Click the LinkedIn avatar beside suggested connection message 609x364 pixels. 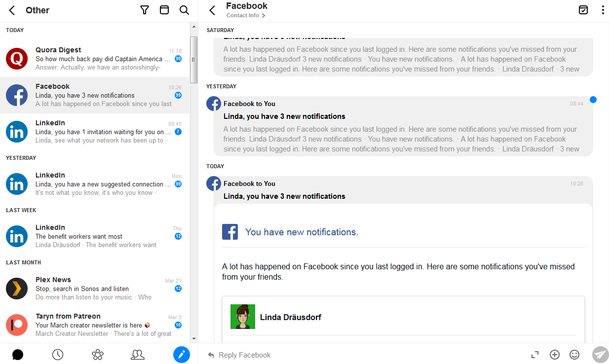(17, 184)
